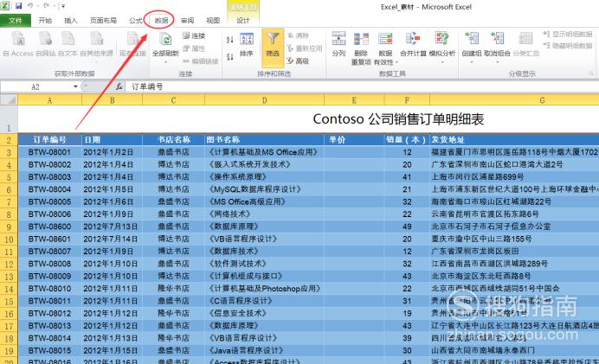The image size is (599, 364).
Task: Click the 高级 advanced filter button
Action: 298,61
